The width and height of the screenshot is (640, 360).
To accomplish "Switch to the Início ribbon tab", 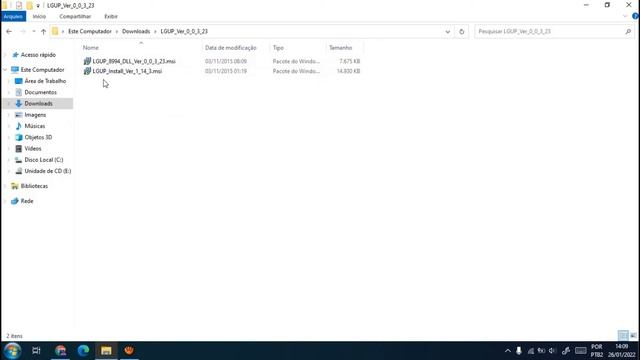I will 39,16.
